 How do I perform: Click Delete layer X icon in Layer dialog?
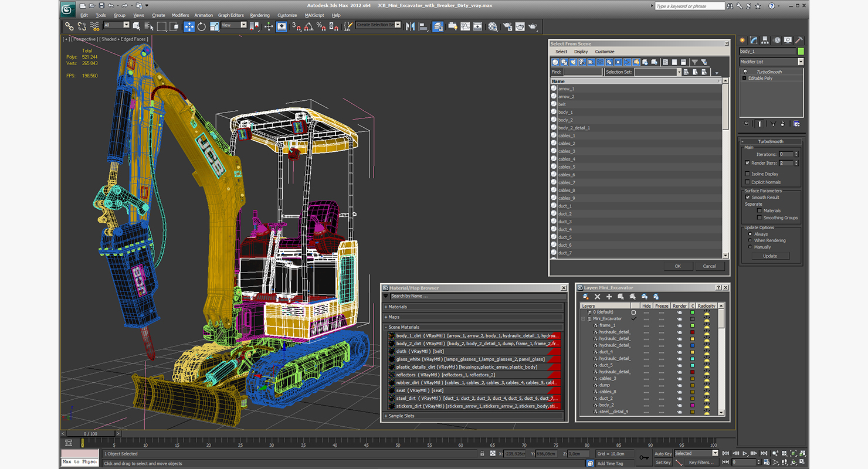[x=597, y=297]
